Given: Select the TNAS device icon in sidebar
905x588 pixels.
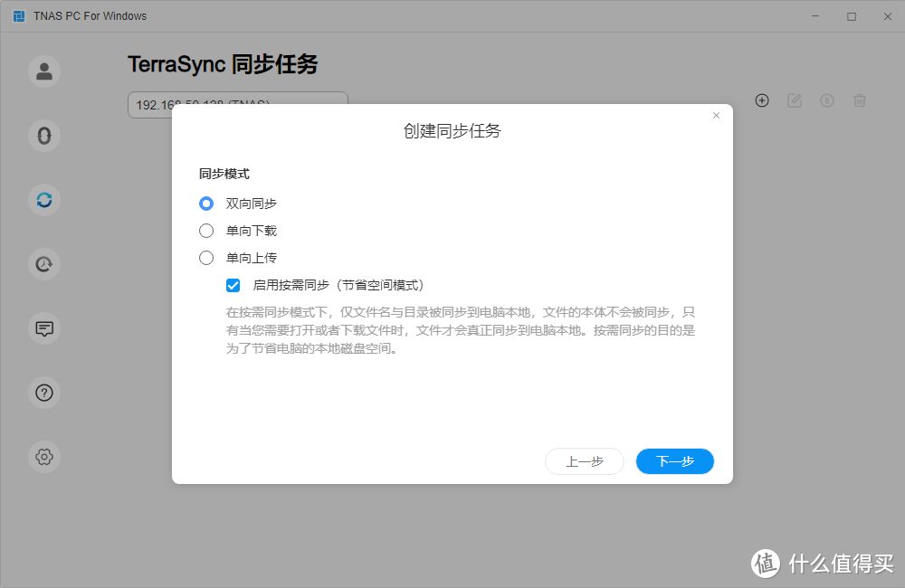Looking at the screenshot, I should 44,136.
